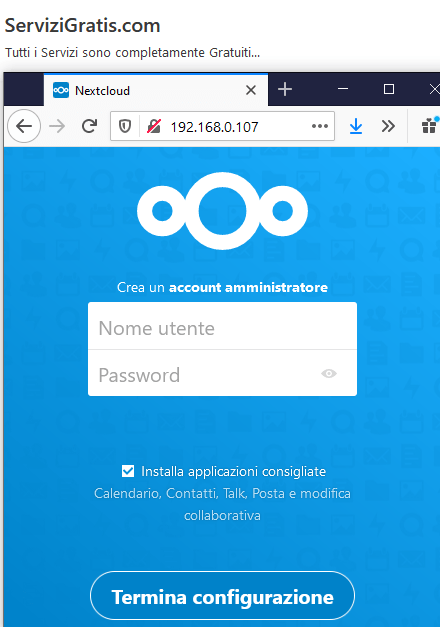The width and height of the screenshot is (440, 627).
Task: Click the gift box icon in toolbar
Action: [430, 126]
